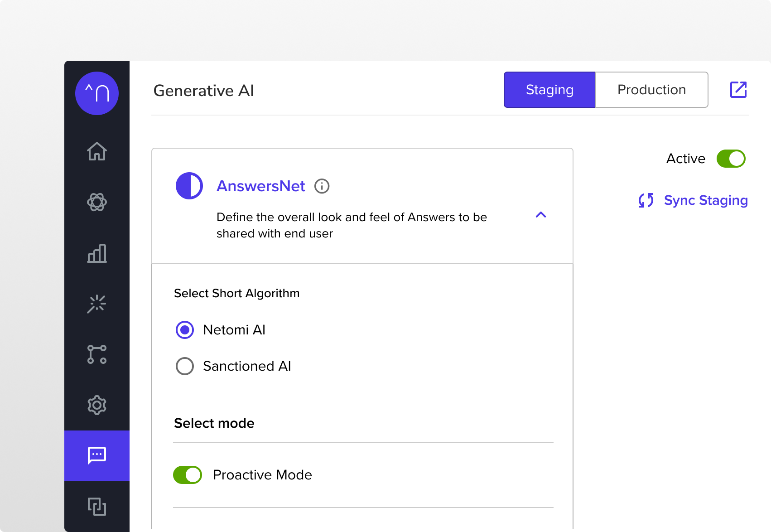This screenshot has height=532, width=771.
Task: Click the half-circle AnswersNet logo
Action: 189,186
